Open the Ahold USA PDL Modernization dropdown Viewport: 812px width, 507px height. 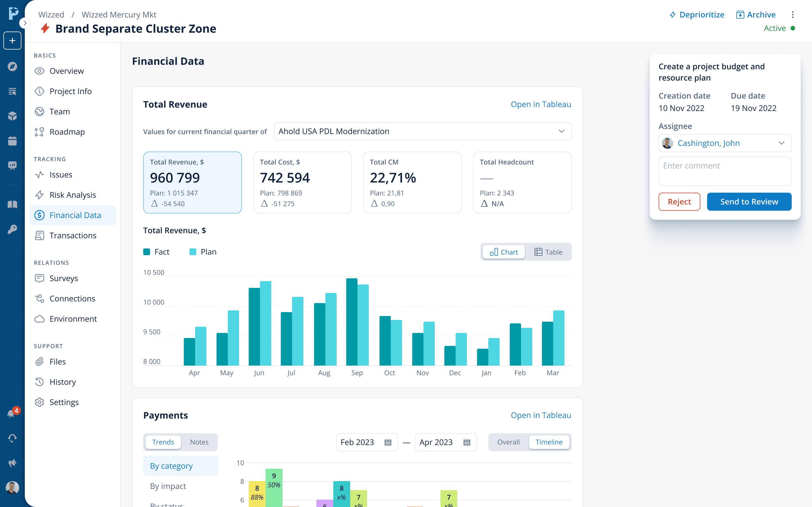[422, 132]
